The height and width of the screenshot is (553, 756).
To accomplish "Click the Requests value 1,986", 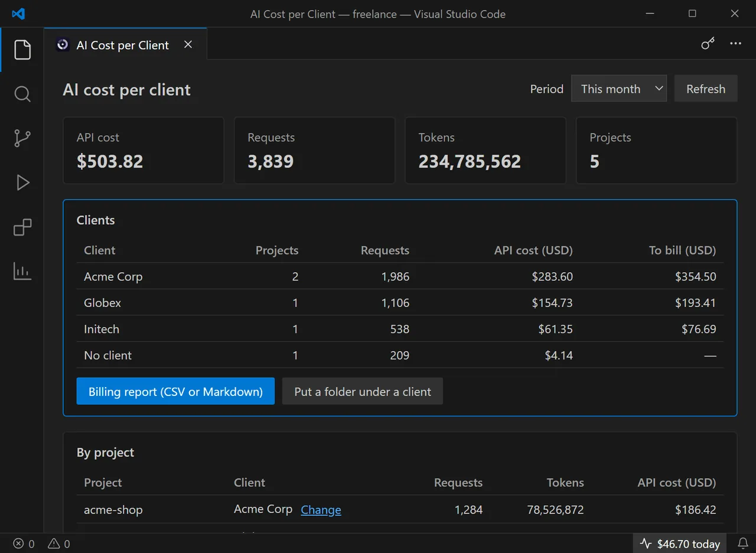I will [395, 276].
